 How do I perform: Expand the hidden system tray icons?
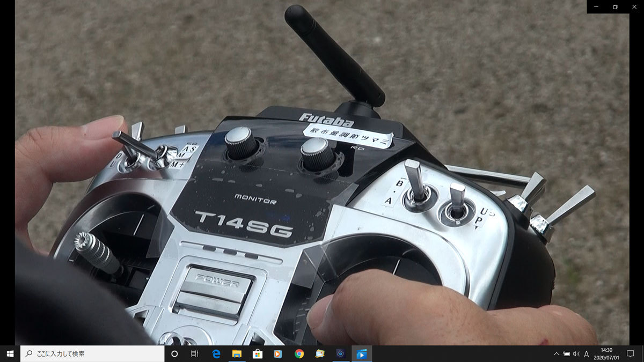(x=557, y=354)
